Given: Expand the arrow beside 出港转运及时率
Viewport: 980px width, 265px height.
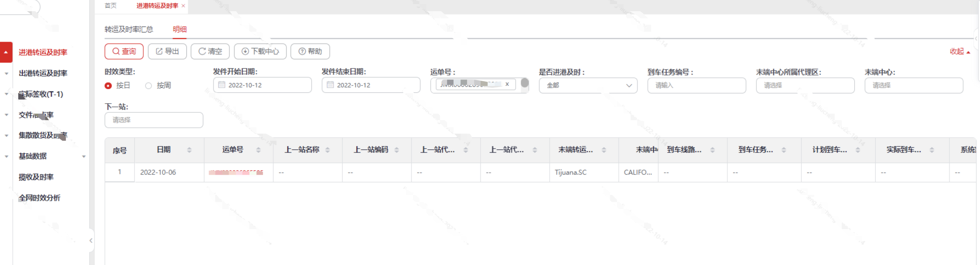Looking at the screenshot, I should tap(6, 74).
